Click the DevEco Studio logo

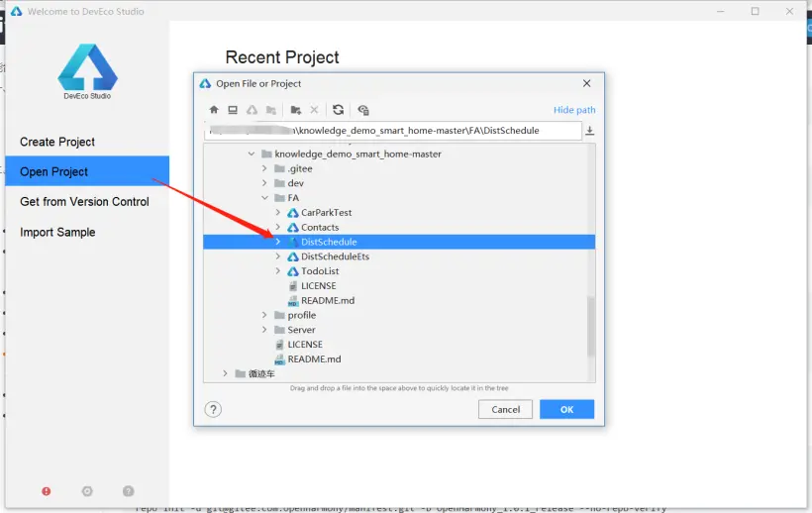click(87, 71)
